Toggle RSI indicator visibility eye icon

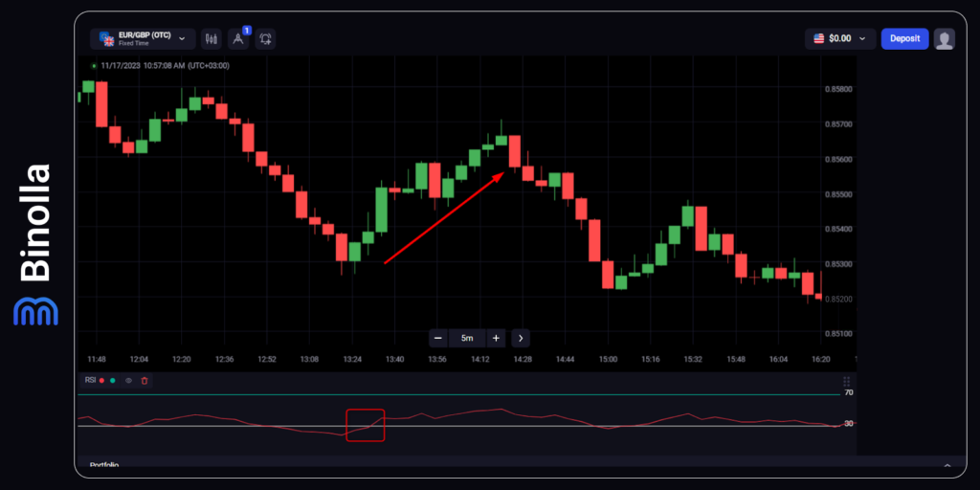[x=128, y=380]
